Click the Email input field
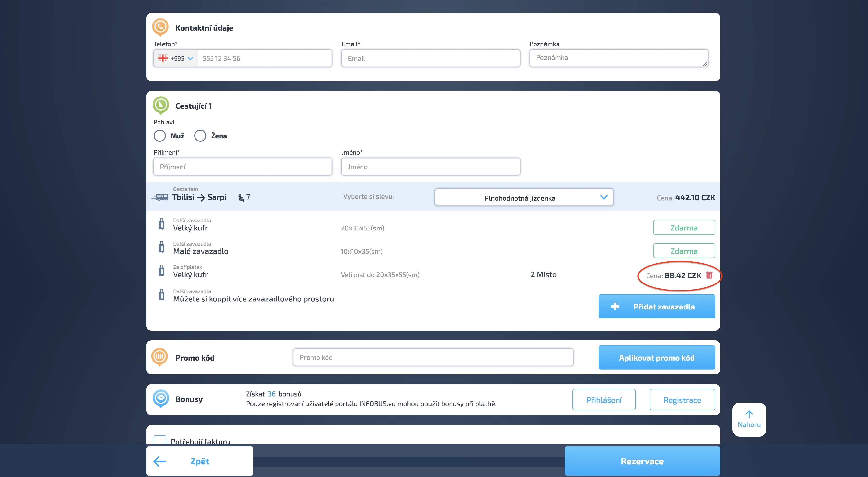Screen dimensions: 868x477 430,58
